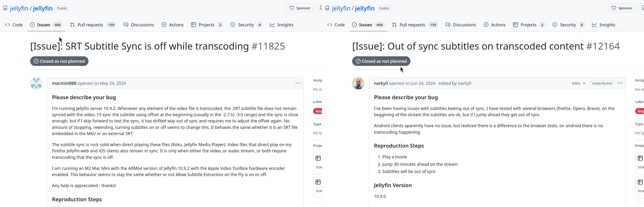Viewport: 644px width, 207px height.
Task: Click the lower project board icon in #11825 sidebar
Action: pos(318,182)
